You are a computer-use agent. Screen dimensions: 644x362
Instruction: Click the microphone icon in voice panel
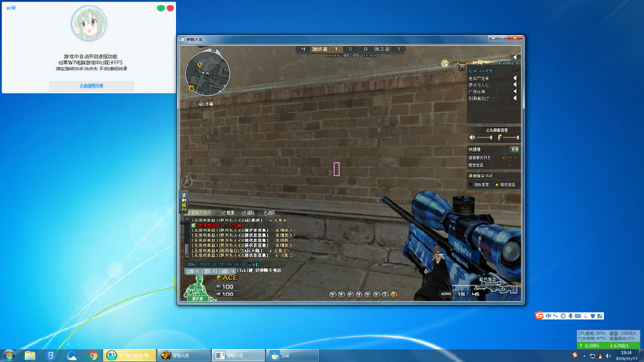499,137
